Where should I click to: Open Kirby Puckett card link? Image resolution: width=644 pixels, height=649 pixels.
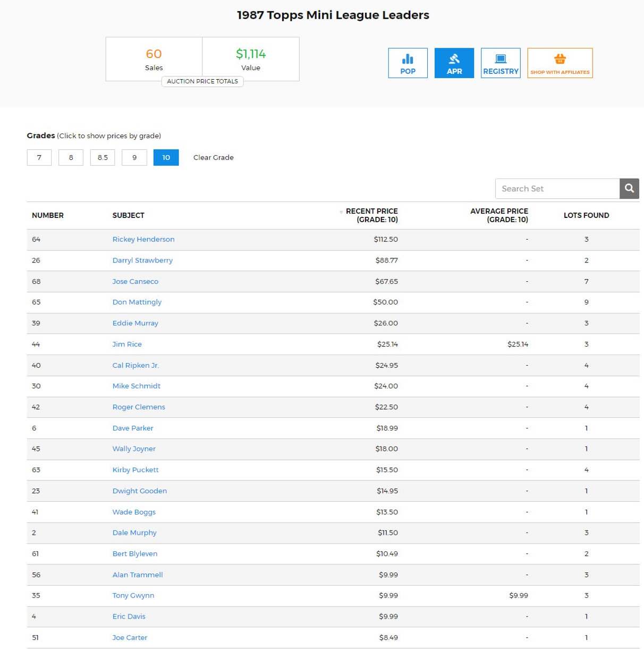coord(135,470)
